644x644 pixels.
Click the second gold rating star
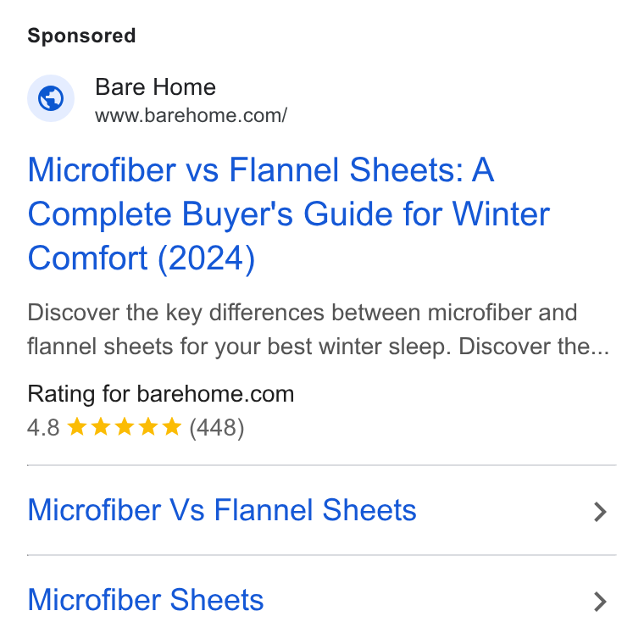(100, 426)
